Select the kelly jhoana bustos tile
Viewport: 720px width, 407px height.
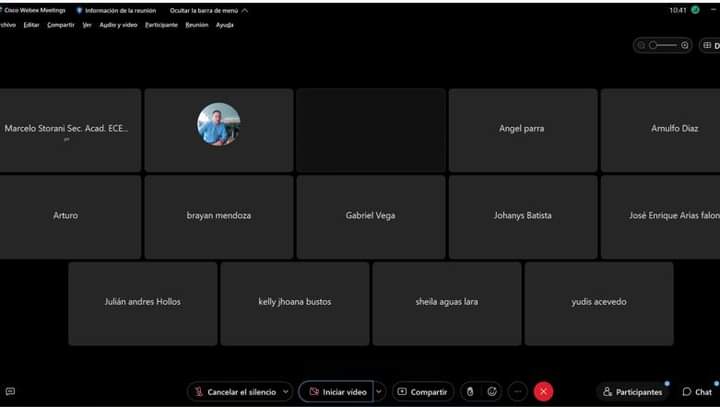click(x=294, y=304)
